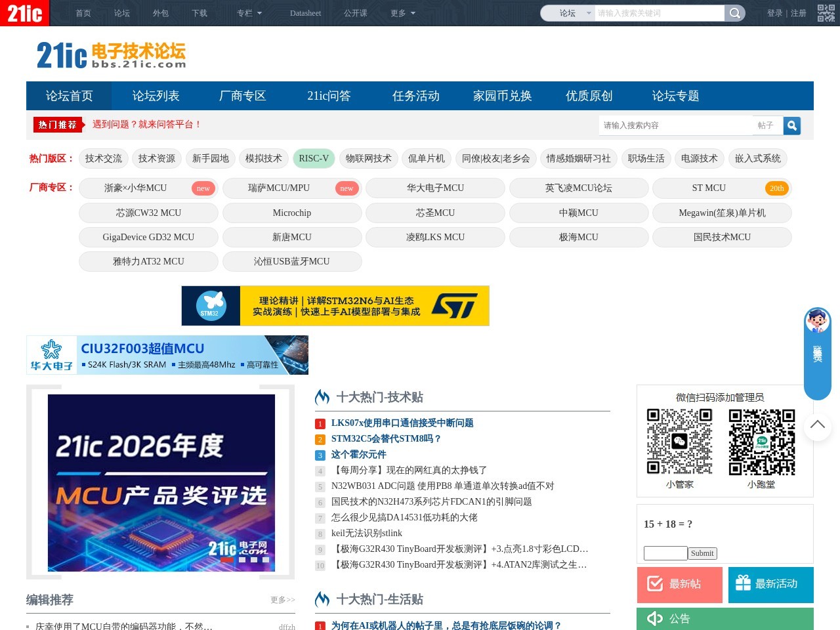Viewport: 840px width, 630px height.
Task: Click 公开课 in the top bar
Action: tap(356, 13)
